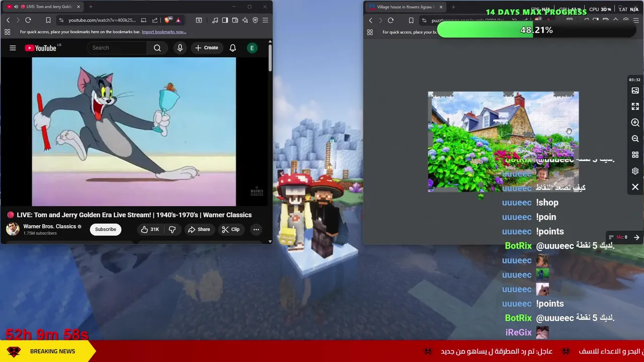This screenshot has height=362, width=644.
Task: Bookmark the YouTube page
Action: point(48,20)
